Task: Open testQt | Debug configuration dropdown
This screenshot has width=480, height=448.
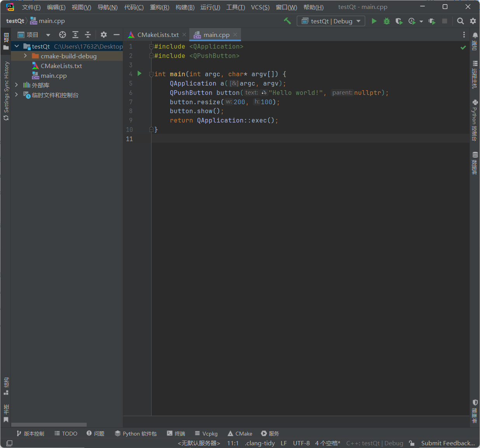Action: coord(331,21)
